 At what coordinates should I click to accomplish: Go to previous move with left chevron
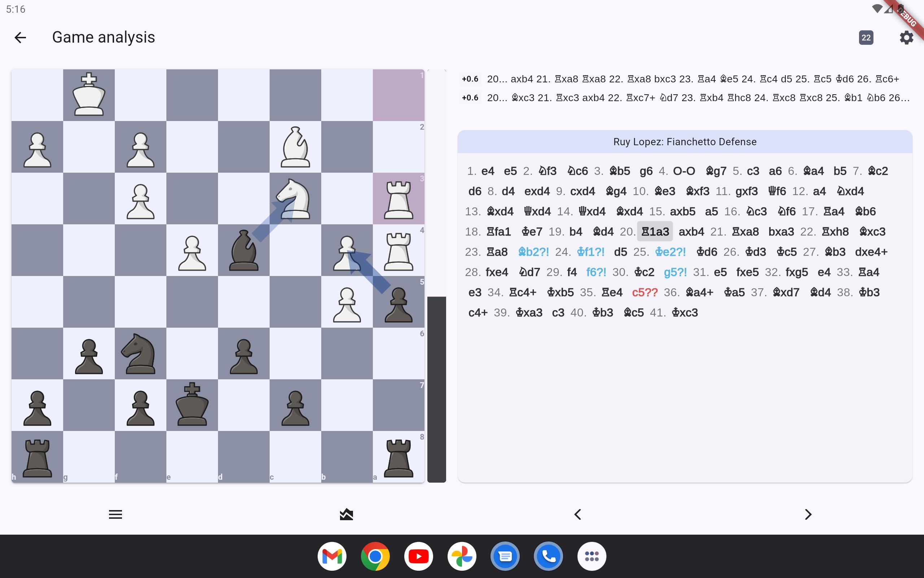578,514
